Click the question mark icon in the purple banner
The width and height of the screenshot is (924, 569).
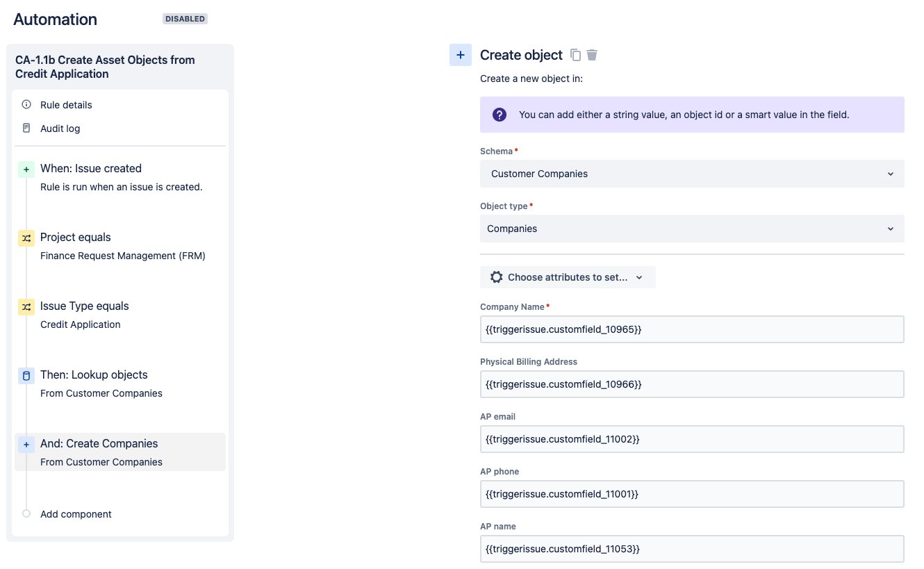[500, 114]
